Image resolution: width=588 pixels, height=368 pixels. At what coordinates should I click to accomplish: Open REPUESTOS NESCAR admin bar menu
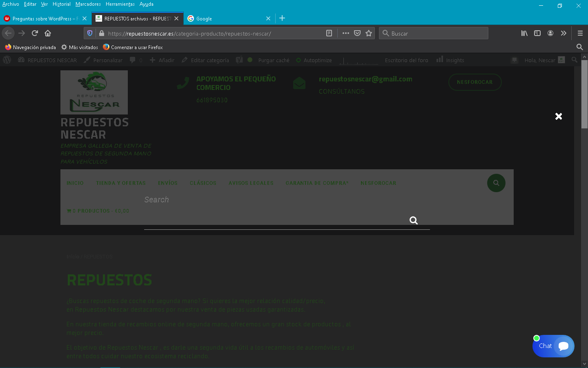tap(47, 60)
